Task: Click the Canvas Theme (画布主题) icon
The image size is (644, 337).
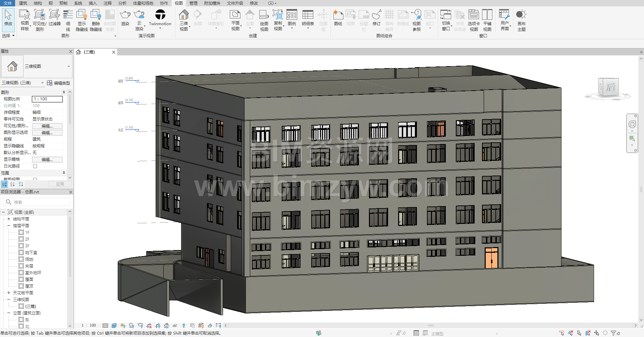Action: click(521, 15)
